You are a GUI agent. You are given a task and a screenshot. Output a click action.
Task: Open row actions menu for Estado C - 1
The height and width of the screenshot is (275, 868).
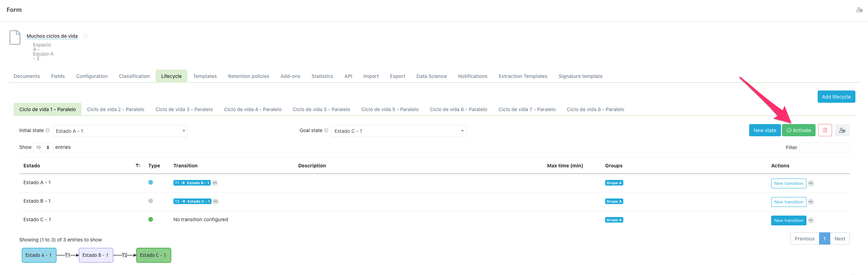(x=811, y=220)
